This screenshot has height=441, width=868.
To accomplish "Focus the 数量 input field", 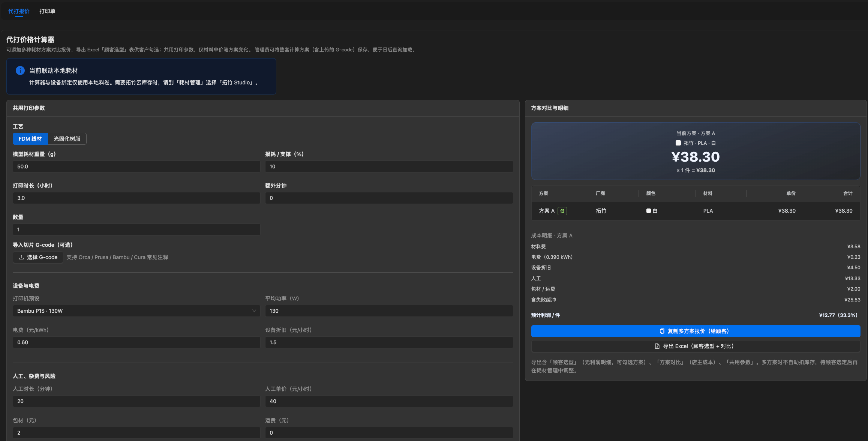I will pos(136,229).
